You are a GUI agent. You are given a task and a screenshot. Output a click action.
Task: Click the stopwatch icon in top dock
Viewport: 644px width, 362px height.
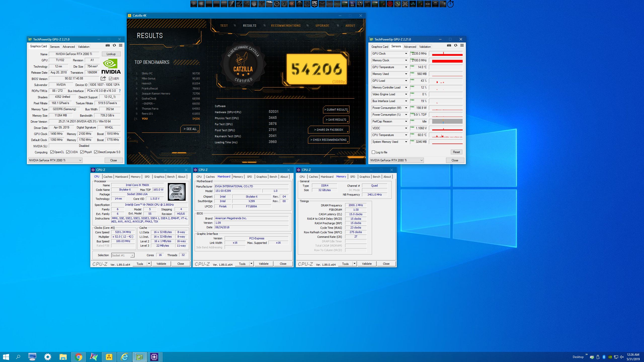click(450, 4)
